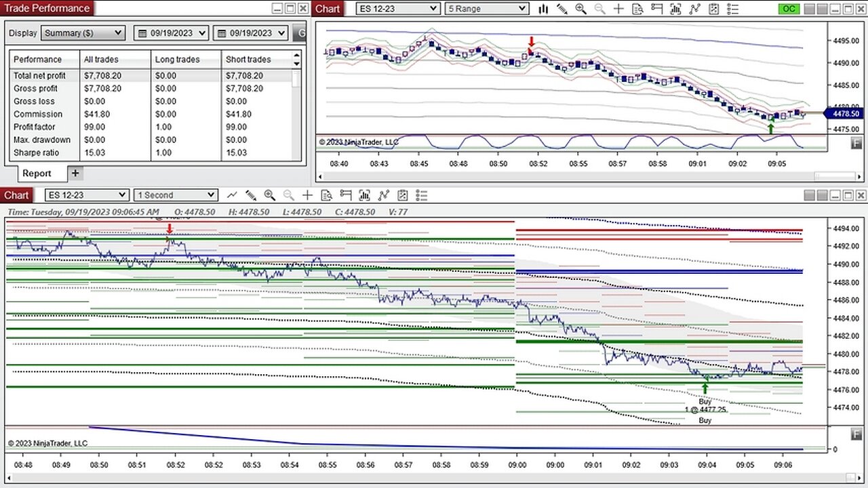This screenshot has width=868, height=488.
Task: Zoom in on the bottom chart
Action: click(x=270, y=195)
